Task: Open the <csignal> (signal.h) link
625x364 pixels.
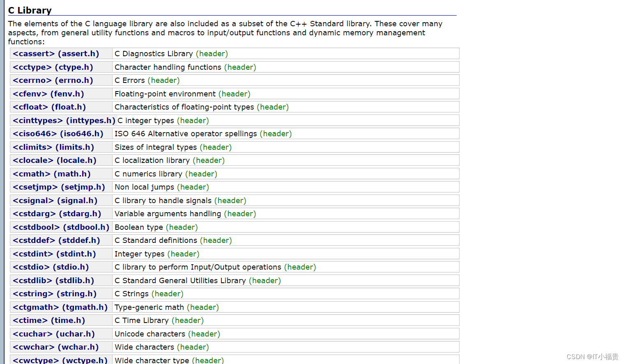Action: click(x=55, y=200)
